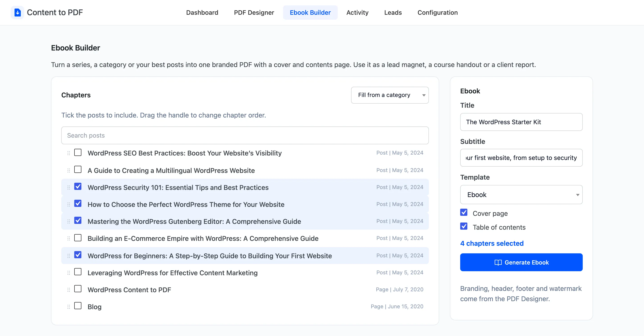Click drag handle for E-Commerce Empire row
The image size is (644, 336).
click(x=68, y=239)
